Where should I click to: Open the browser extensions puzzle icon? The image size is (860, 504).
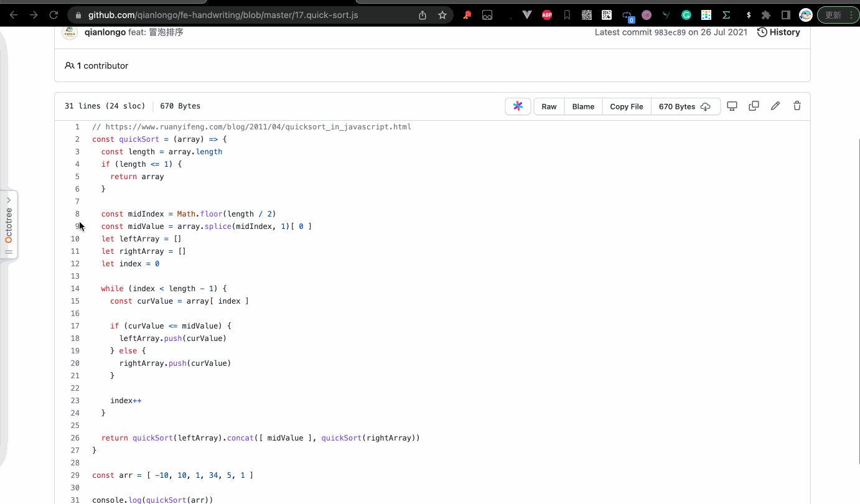(765, 14)
